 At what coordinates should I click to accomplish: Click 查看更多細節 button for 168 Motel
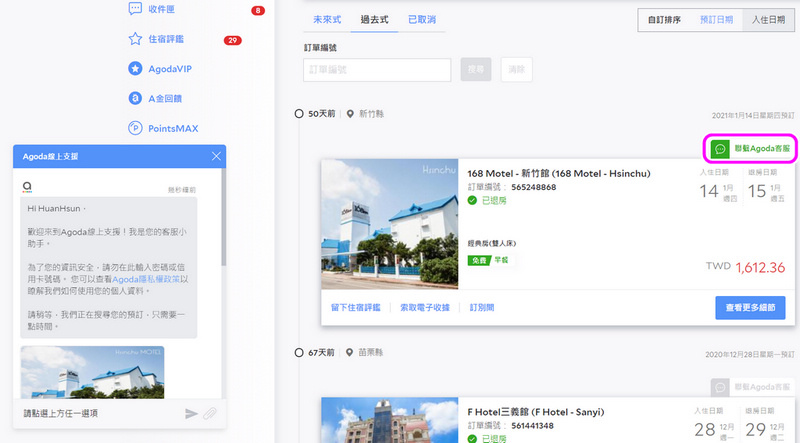click(x=751, y=308)
